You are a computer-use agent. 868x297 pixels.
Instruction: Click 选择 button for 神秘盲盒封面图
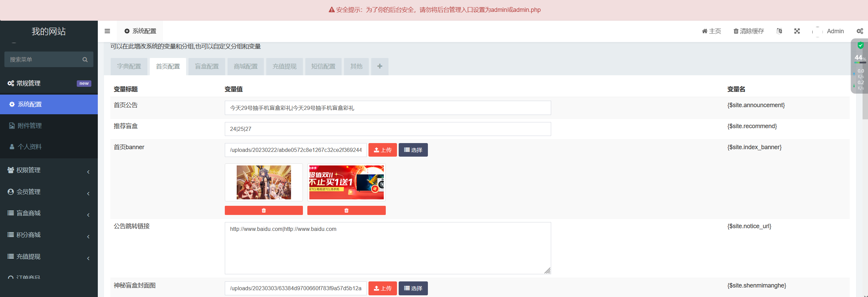413,288
